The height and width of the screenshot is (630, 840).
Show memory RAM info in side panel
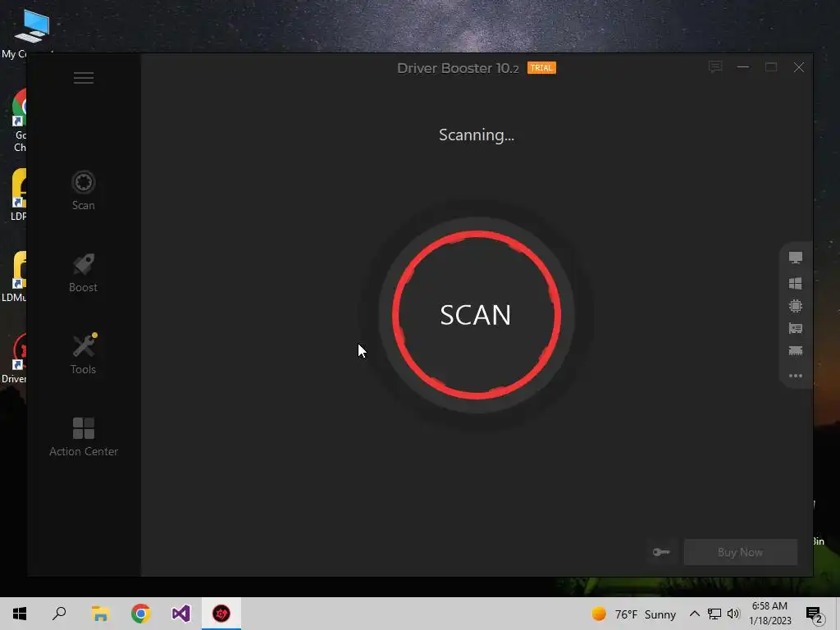click(796, 351)
